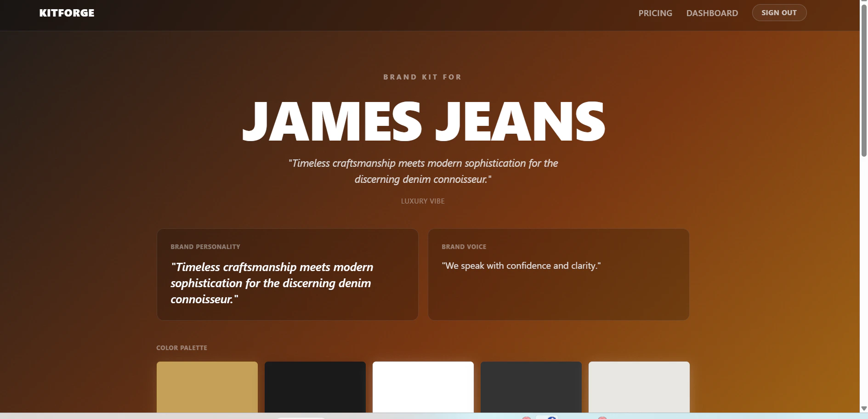Image resolution: width=868 pixels, height=419 pixels.
Task: Click the scrollbar down arrow
Action: tap(864, 408)
